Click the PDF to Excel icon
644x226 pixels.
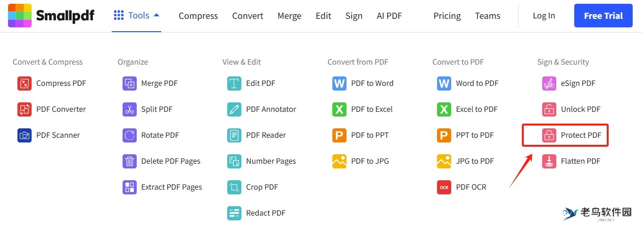[x=339, y=109]
